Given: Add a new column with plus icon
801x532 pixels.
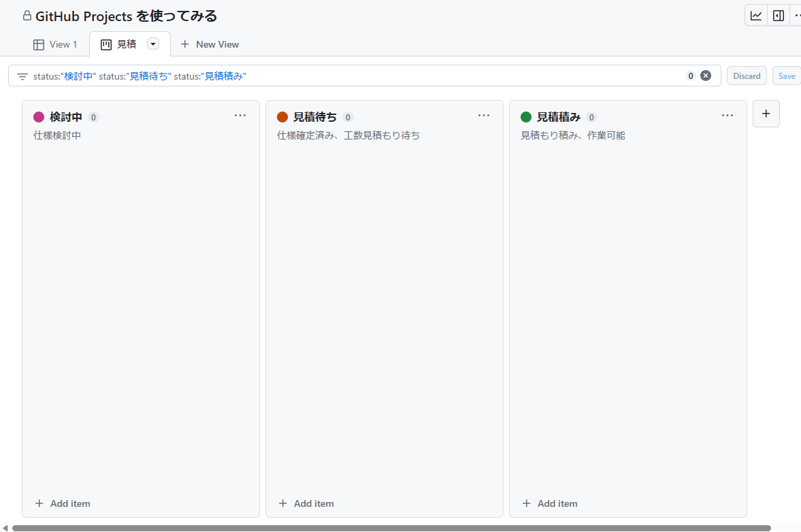Looking at the screenshot, I should 766,114.
